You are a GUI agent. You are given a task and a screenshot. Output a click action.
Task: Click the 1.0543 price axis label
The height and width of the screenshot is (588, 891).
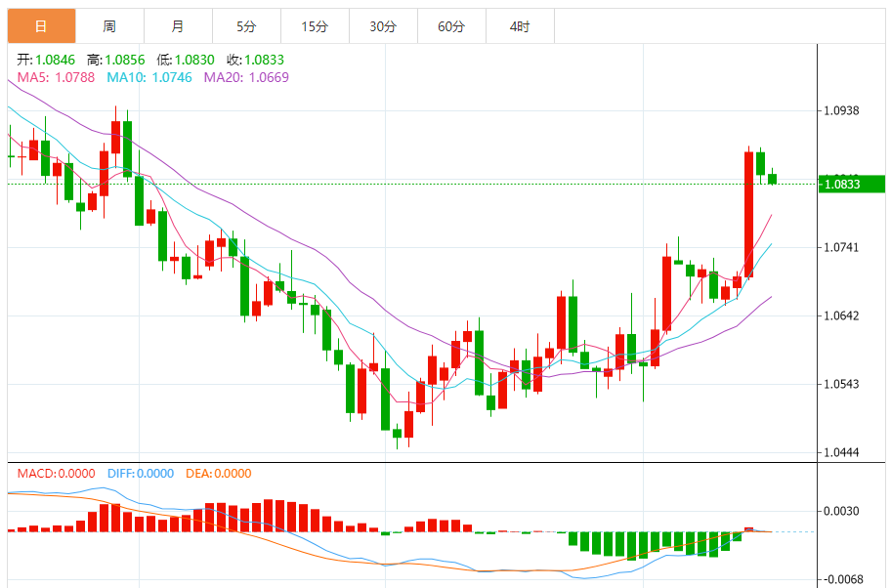point(841,384)
